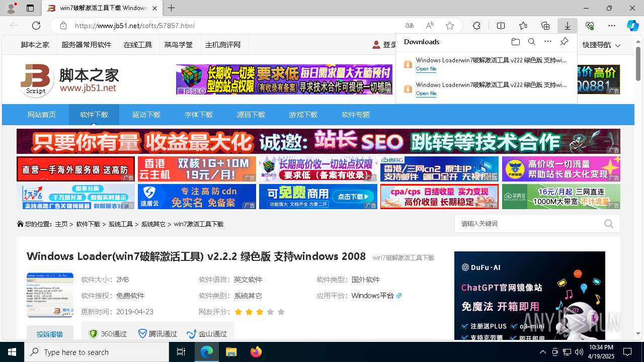
Task: Click the browser back arrow
Action: pyautogui.click(x=14, y=26)
